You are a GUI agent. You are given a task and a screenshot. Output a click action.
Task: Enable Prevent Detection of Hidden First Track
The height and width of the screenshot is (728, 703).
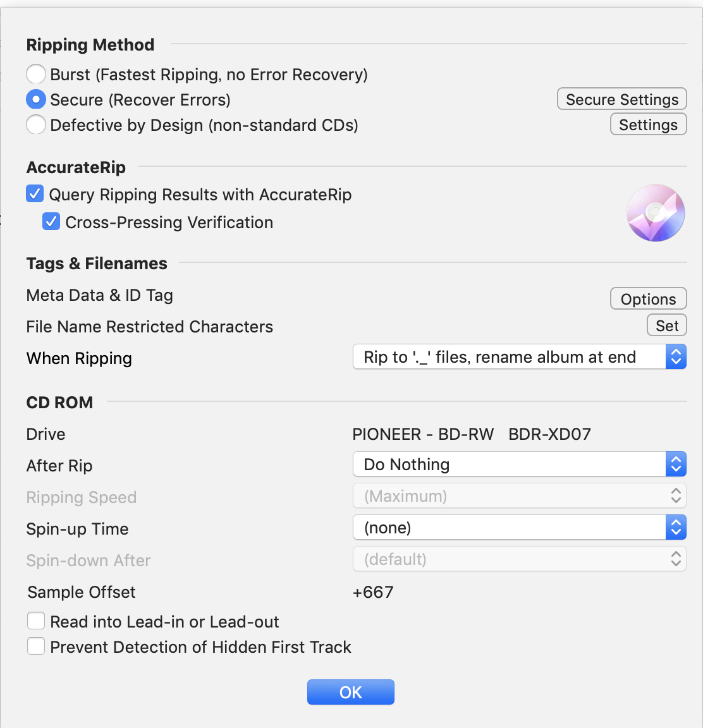pos(36,646)
